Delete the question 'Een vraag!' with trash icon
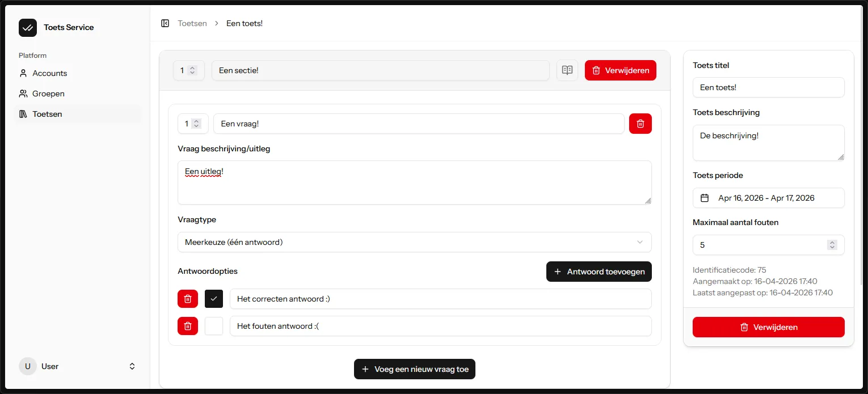The height and width of the screenshot is (394, 868). (x=641, y=124)
